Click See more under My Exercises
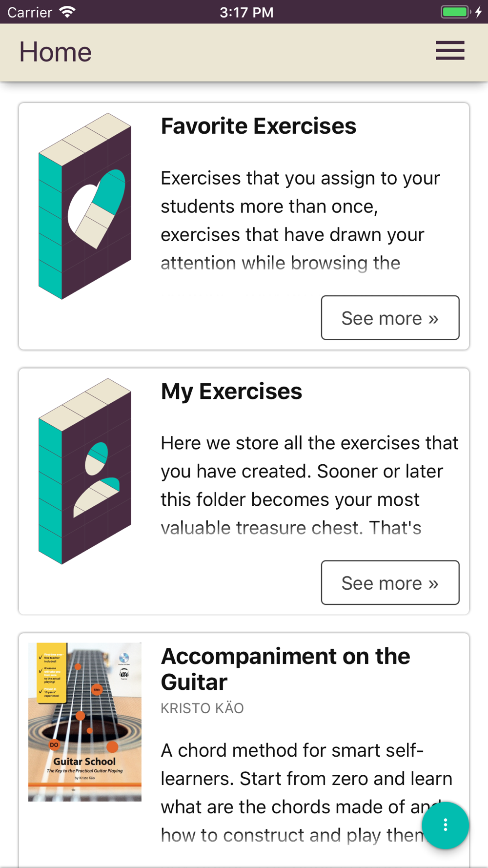 390,582
